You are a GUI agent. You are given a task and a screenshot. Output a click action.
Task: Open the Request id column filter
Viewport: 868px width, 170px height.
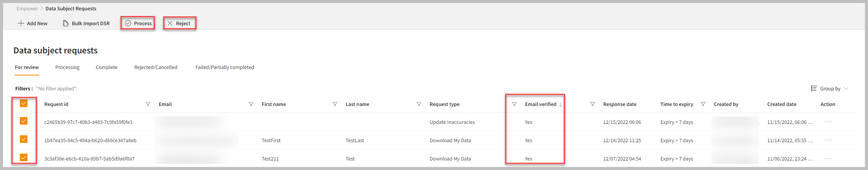click(148, 104)
